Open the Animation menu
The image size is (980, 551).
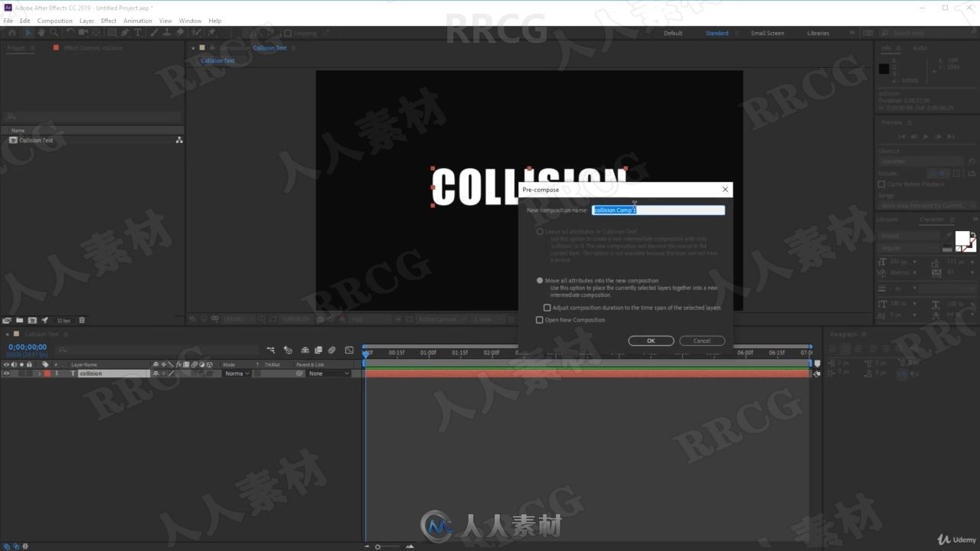[138, 21]
